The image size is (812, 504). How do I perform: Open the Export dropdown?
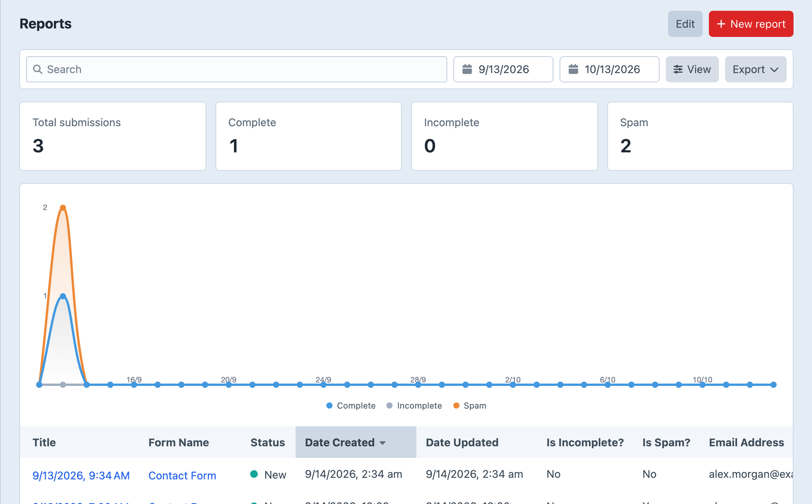[755, 69]
